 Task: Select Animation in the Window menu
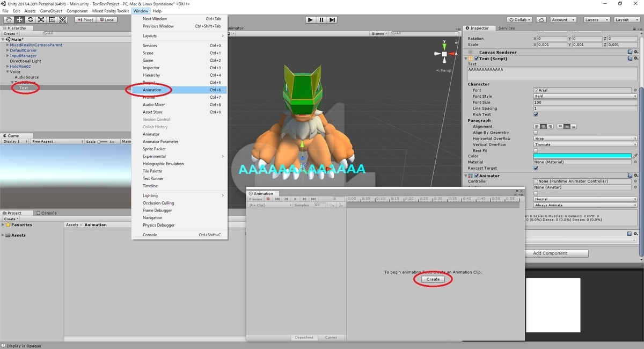click(x=179, y=90)
